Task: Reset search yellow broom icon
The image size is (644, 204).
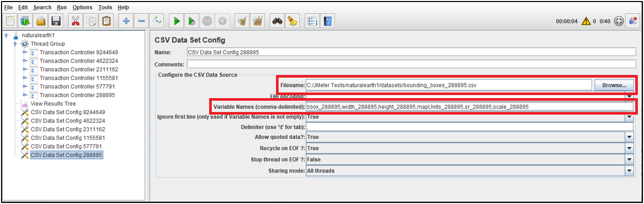Action: [x=292, y=21]
